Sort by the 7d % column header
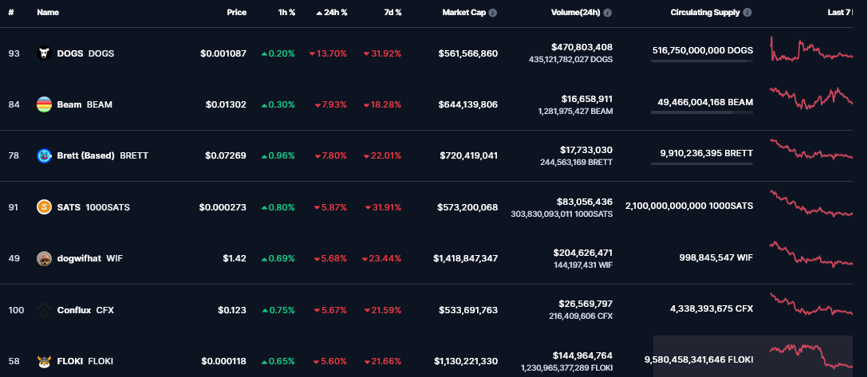 pos(392,13)
